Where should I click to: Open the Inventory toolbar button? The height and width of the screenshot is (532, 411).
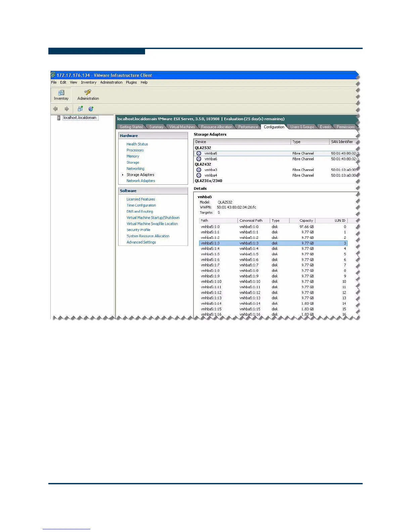tap(61, 95)
